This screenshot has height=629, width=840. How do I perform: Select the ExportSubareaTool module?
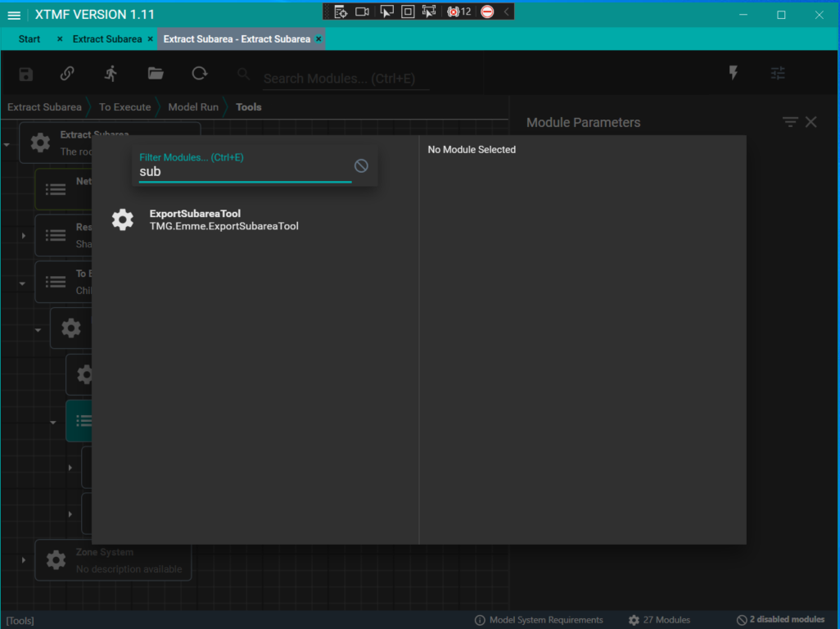(x=224, y=219)
